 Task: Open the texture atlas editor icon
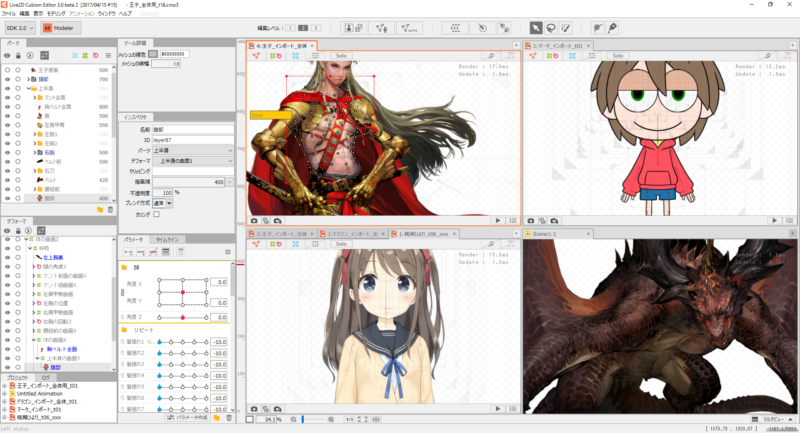(354, 28)
